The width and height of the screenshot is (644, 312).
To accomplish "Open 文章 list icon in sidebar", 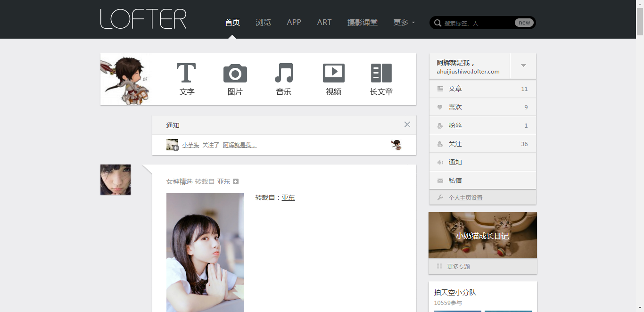I will (440, 89).
